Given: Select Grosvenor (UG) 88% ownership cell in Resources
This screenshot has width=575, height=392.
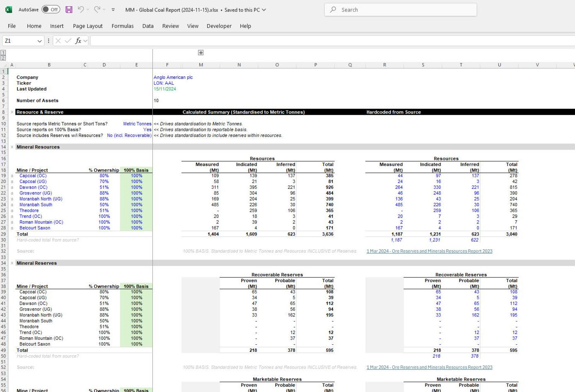Looking at the screenshot, I should point(104,193).
